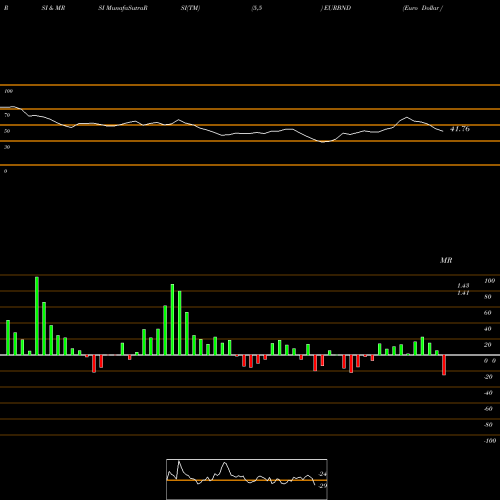Select the 1.43 value under MR

[463, 286]
